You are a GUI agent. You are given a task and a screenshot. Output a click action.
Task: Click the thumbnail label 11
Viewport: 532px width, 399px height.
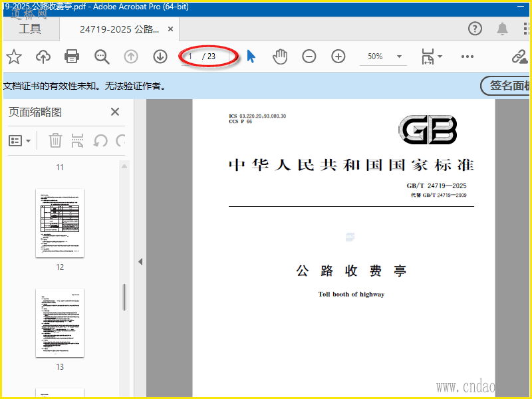pyautogui.click(x=60, y=168)
